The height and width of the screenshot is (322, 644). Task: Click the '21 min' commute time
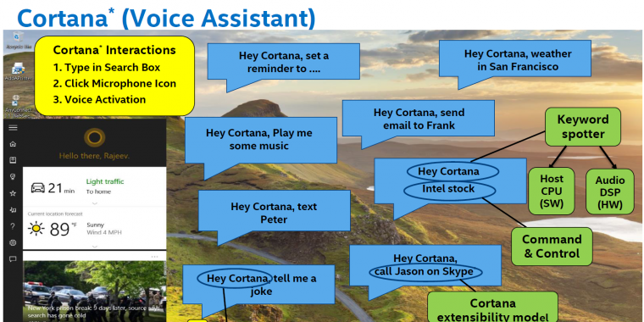[61, 188]
